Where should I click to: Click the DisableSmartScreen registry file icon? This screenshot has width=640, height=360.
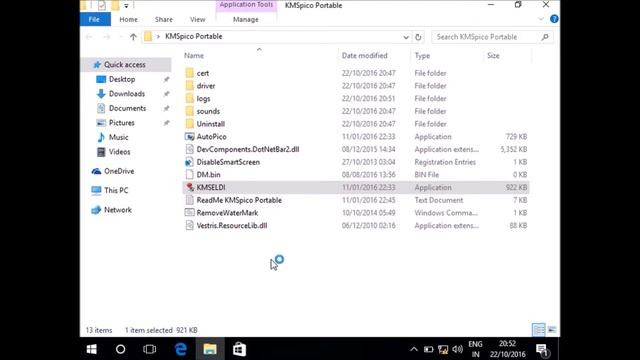pyautogui.click(x=189, y=162)
